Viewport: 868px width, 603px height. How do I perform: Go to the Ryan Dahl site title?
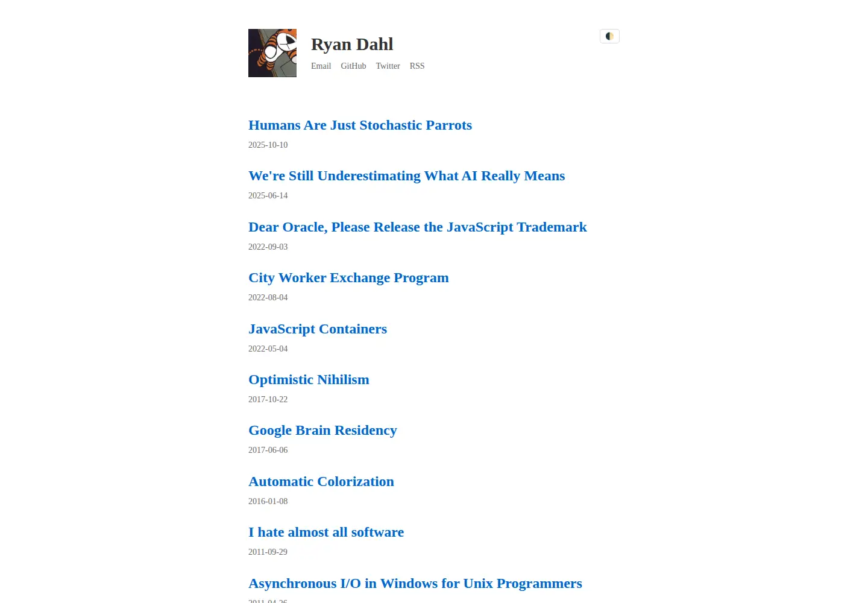352,44
